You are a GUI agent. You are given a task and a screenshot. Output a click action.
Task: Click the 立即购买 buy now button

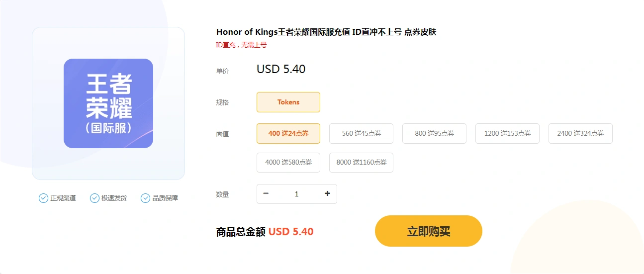[x=429, y=231]
